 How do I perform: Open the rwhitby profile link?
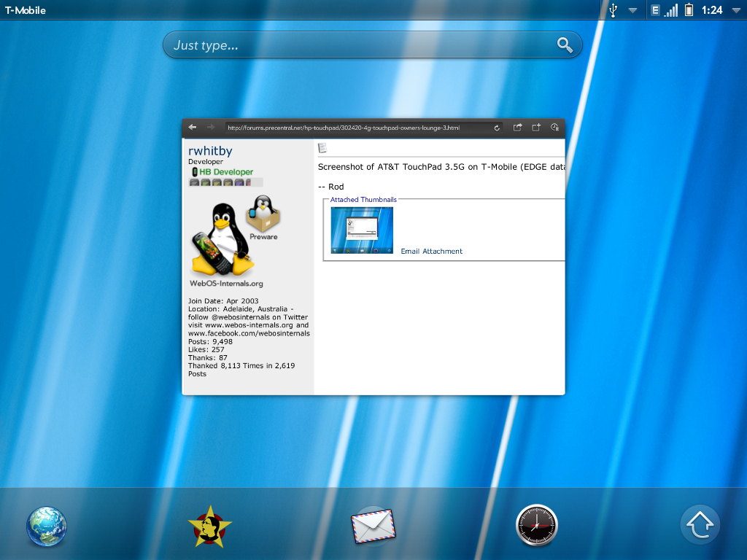pyautogui.click(x=210, y=150)
